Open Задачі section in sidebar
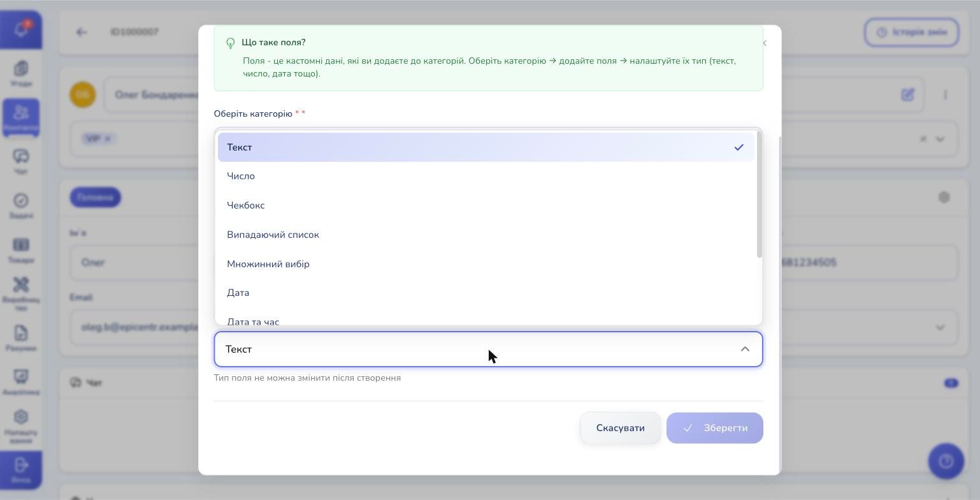Screen dimensions: 980x500 coord(20,205)
